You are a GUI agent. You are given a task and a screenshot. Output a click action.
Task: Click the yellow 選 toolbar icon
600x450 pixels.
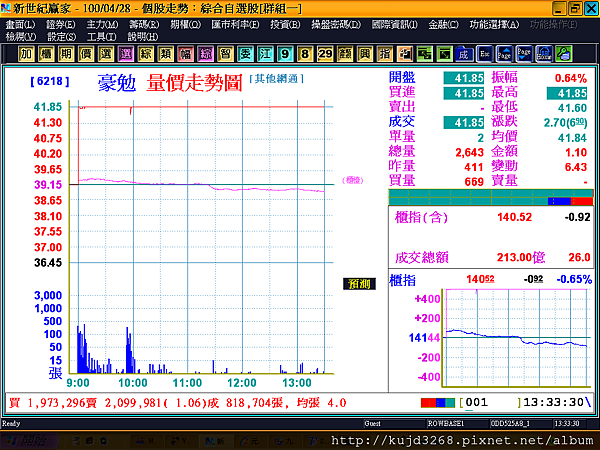click(106, 54)
